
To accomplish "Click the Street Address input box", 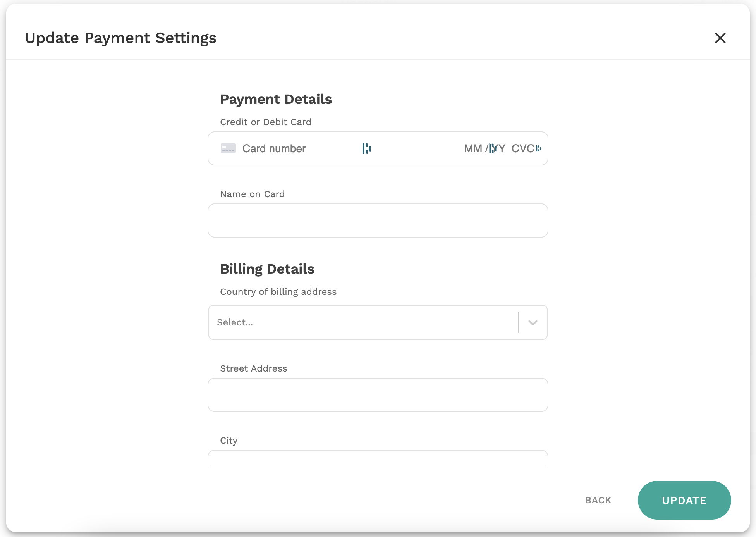I will click(x=378, y=394).
